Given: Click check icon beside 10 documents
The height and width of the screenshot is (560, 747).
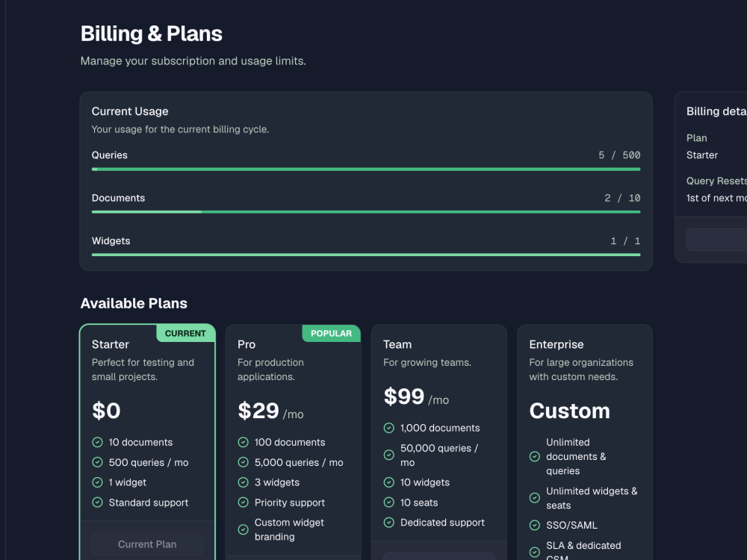Looking at the screenshot, I should click(x=97, y=442).
